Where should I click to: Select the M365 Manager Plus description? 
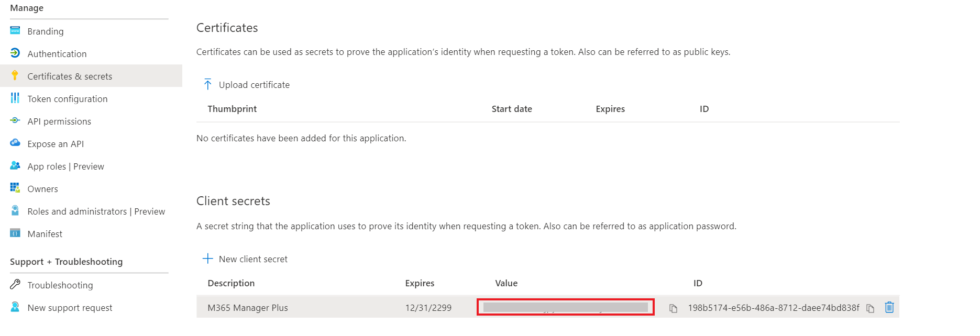(x=248, y=308)
